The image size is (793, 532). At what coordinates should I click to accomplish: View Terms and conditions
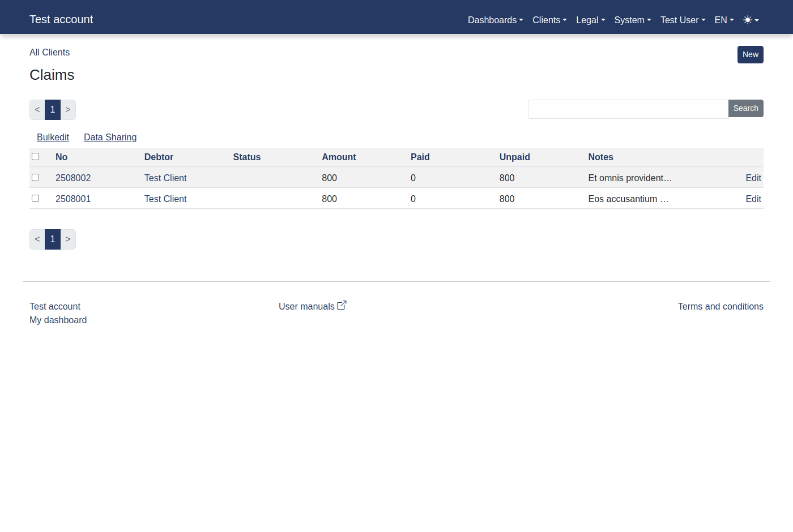click(x=720, y=306)
